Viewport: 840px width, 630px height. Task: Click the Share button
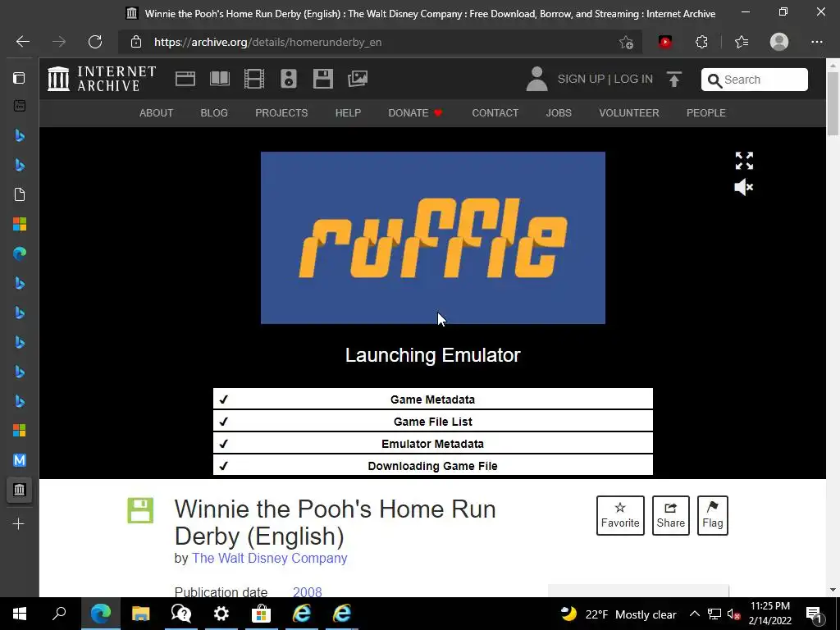[x=671, y=515]
